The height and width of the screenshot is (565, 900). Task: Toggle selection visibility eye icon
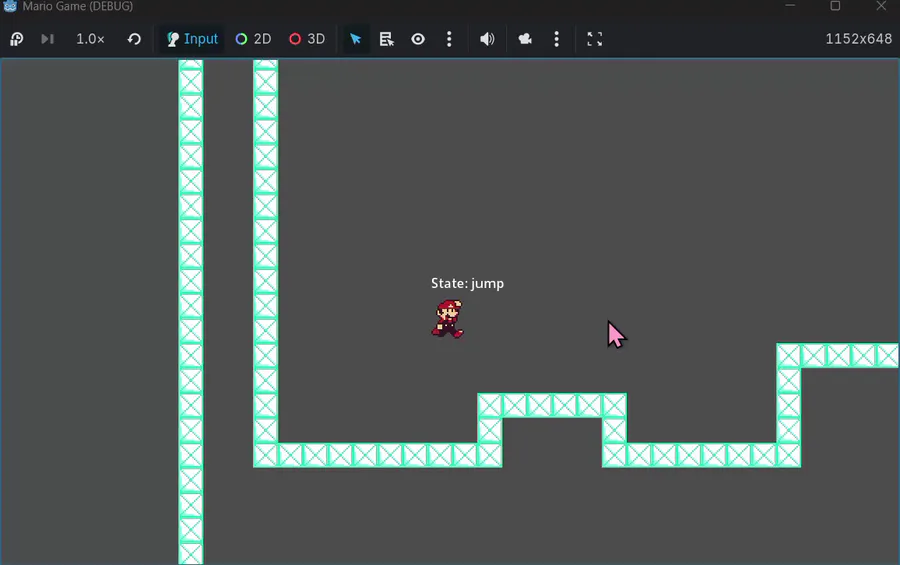[x=418, y=39]
